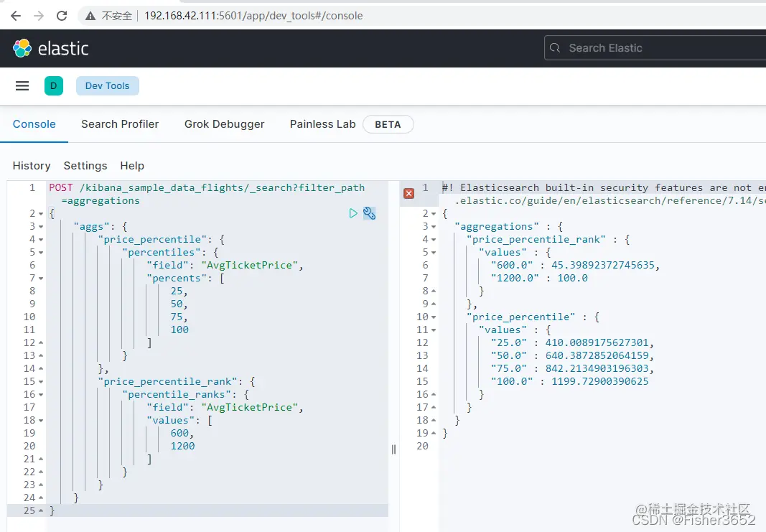Fold price_percentile block at request line 4
The height and width of the screenshot is (532, 766).
[x=41, y=240]
